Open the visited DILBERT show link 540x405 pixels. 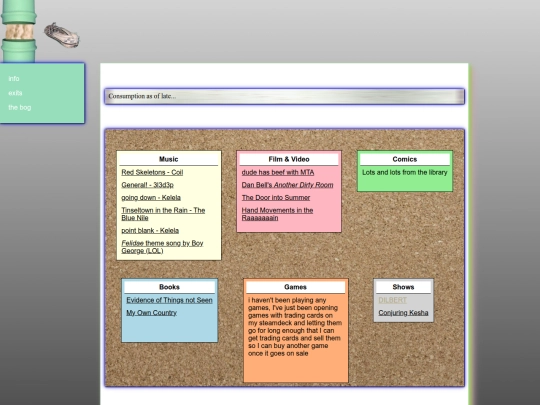(x=392, y=300)
